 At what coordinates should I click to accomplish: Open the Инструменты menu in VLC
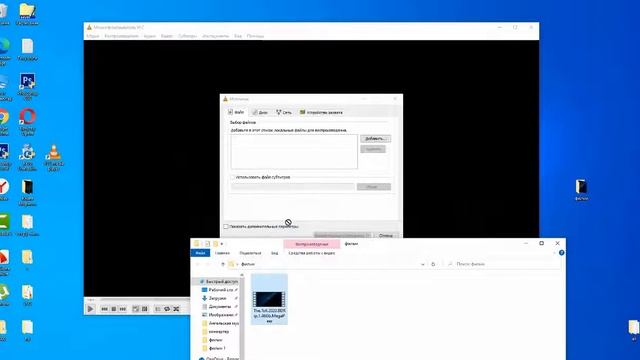(216, 36)
